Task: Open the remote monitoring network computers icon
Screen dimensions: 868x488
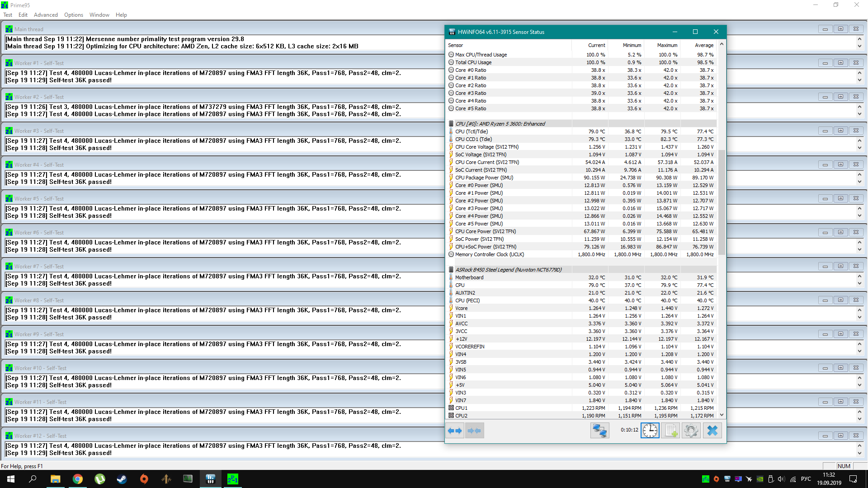Action: pyautogui.click(x=599, y=431)
